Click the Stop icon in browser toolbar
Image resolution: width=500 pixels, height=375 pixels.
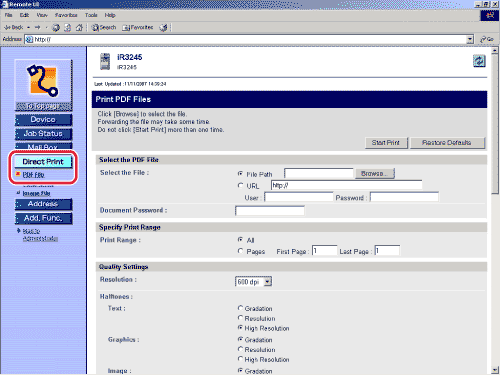click(x=56, y=28)
